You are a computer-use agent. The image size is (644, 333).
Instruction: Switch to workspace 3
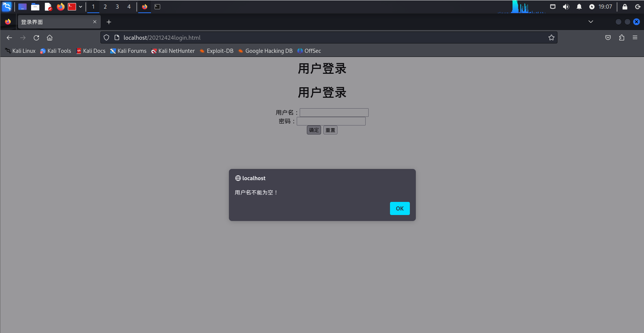(117, 7)
